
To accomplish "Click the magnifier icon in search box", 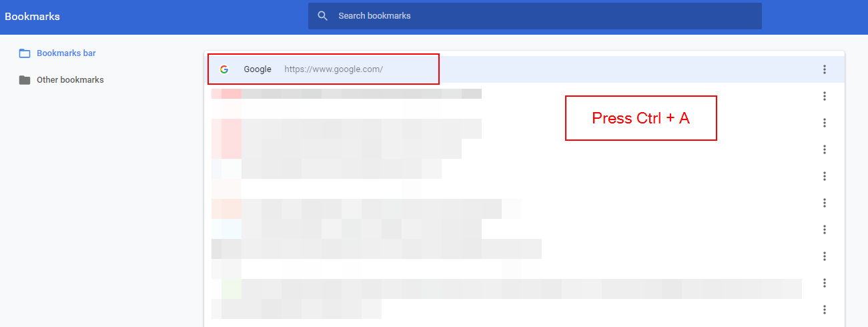I will pyautogui.click(x=323, y=16).
